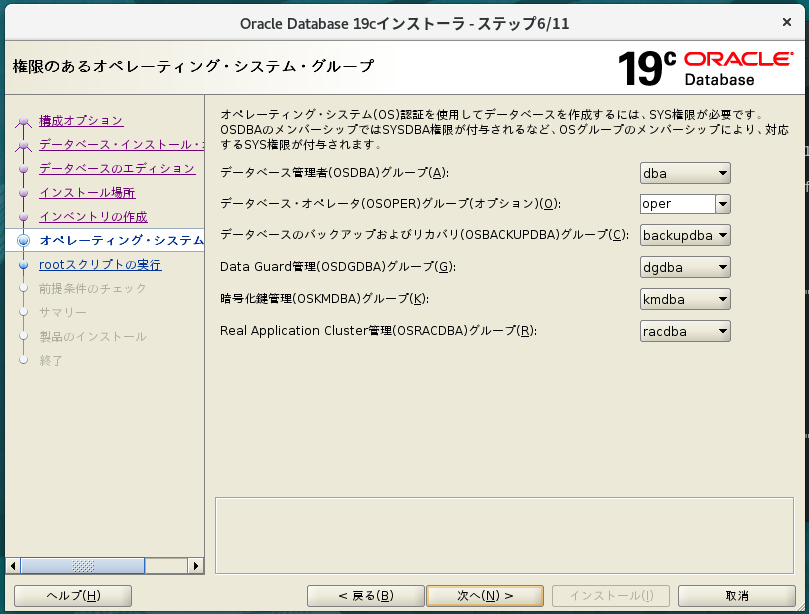Click the ヘルプ(H) button
The width and height of the screenshot is (809, 614).
point(73,596)
